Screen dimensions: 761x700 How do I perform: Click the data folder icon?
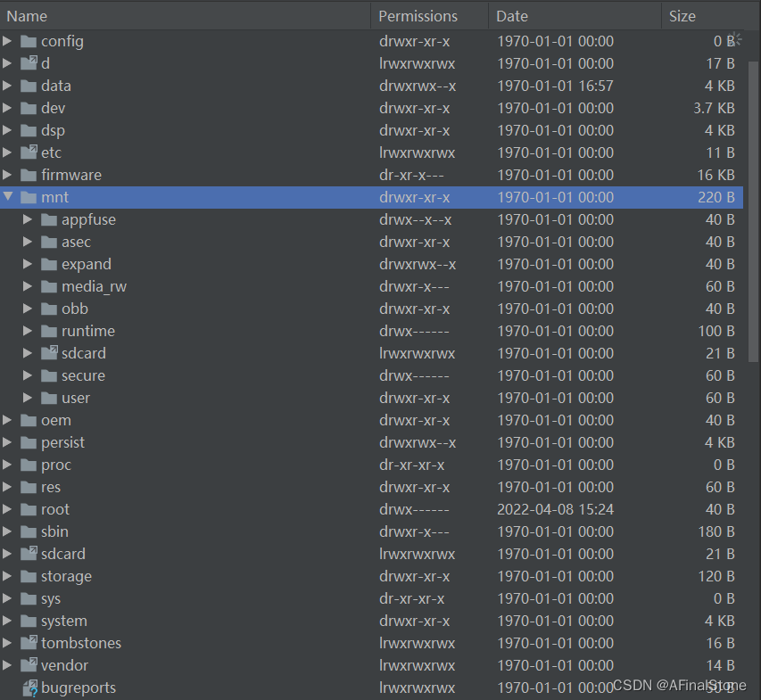click(29, 86)
